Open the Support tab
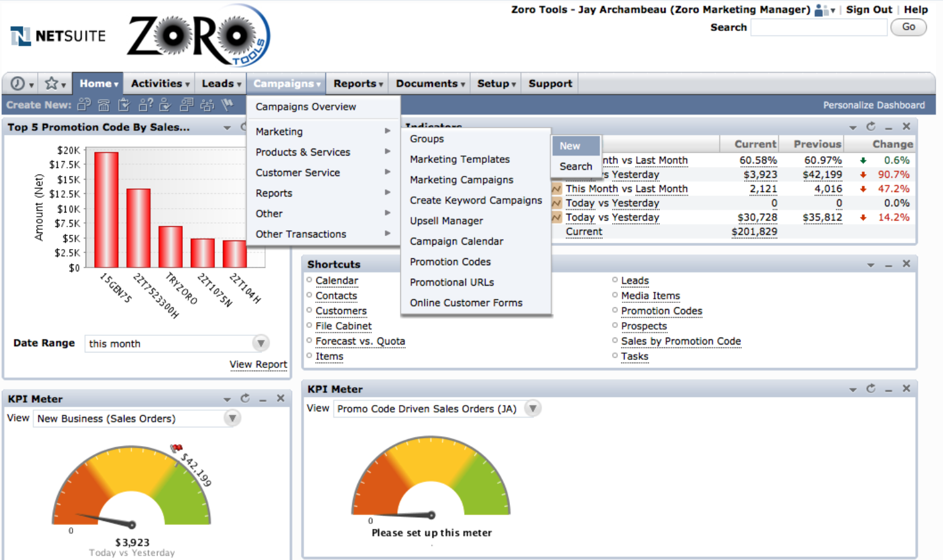 click(x=550, y=84)
